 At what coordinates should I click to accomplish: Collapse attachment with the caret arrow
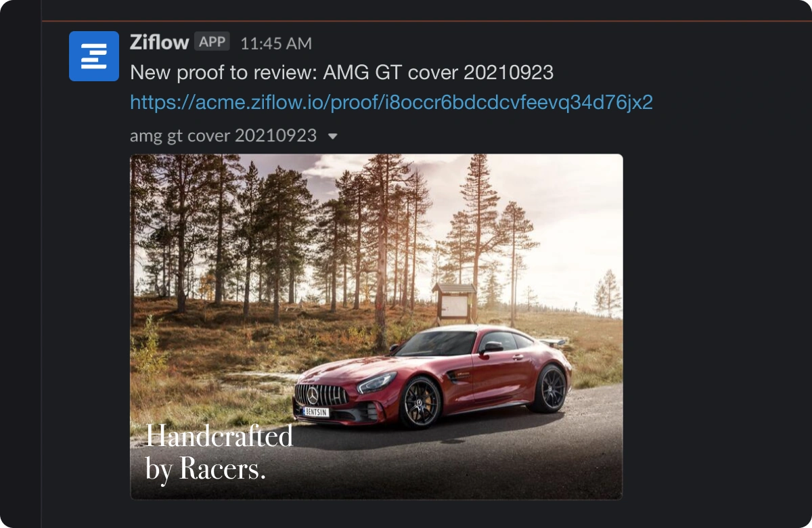click(332, 137)
